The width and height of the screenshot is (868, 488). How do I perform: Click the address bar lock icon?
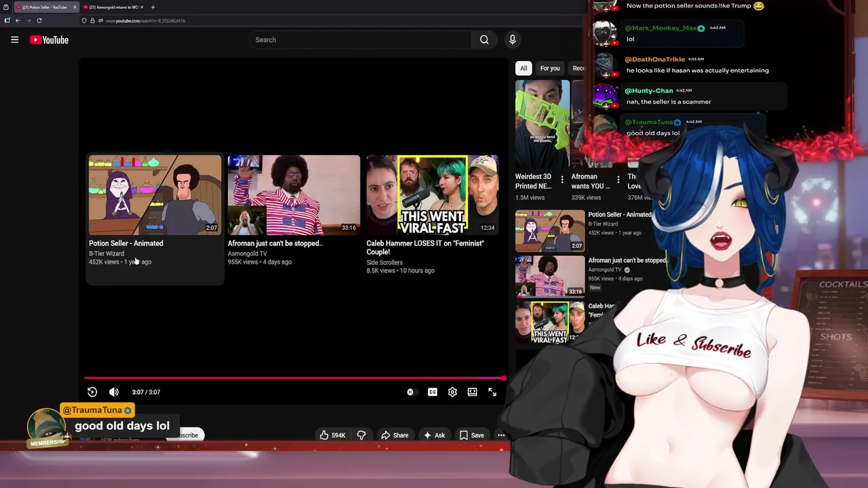pyautogui.click(x=92, y=21)
